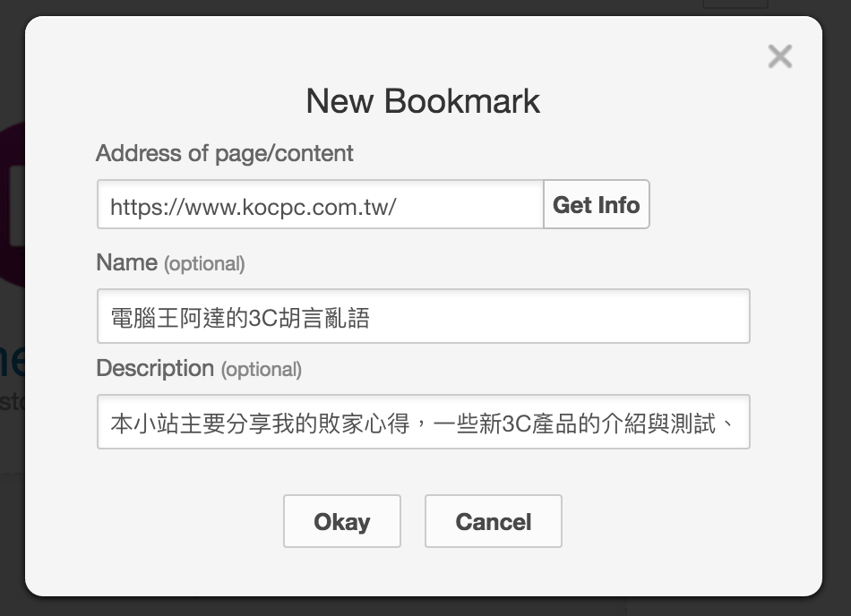Viewport: 851px width, 616px height.
Task: Click the 'Name (optional)' label
Action: pyautogui.click(x=170, y=263)
